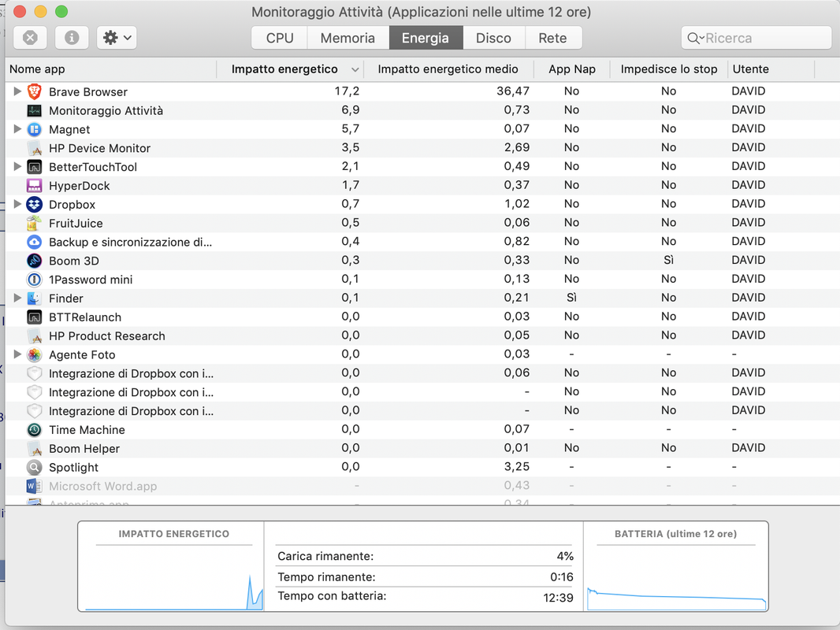Click the BetterTouchTool icon

tap(35, 167)
